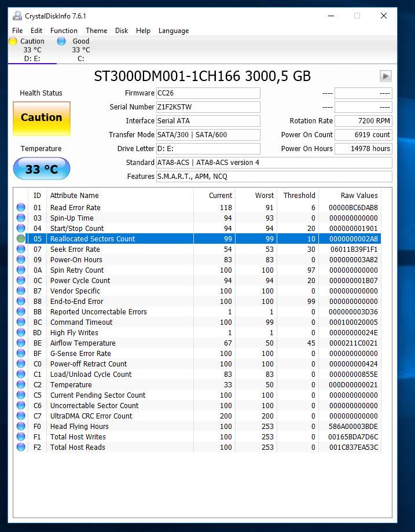Viewport: 415px width, 532px height.
Task: Click status orb for Total Host Reads
Action: 21,447
